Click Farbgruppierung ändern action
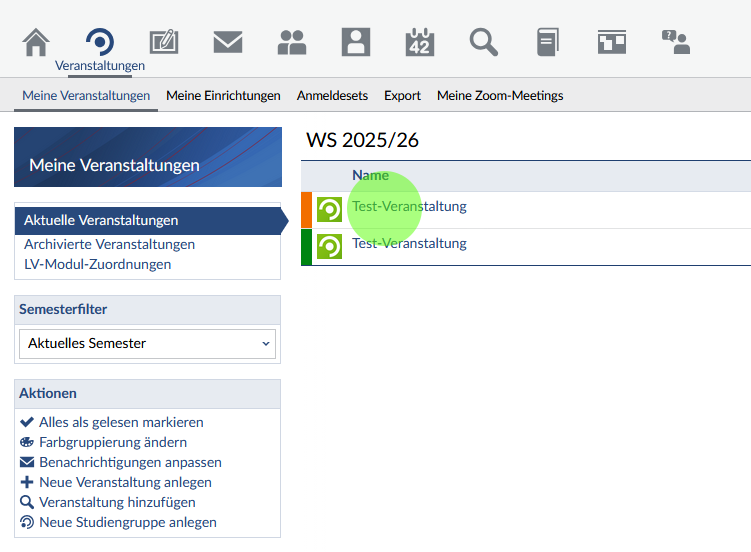The image size is (751, 552). coord(113,442)
